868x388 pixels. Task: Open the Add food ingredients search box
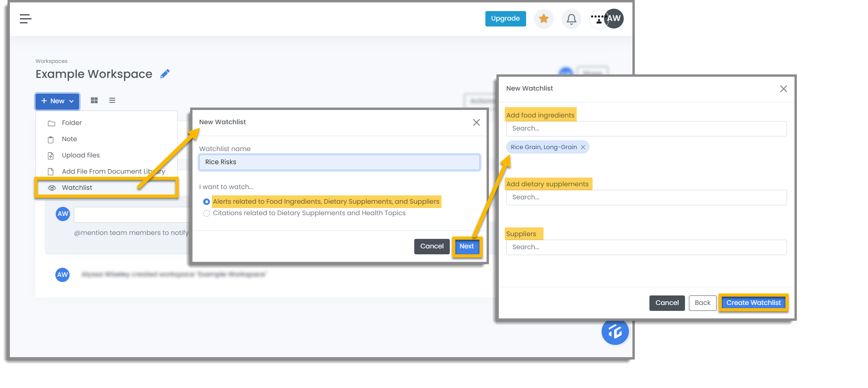[646, 129]
